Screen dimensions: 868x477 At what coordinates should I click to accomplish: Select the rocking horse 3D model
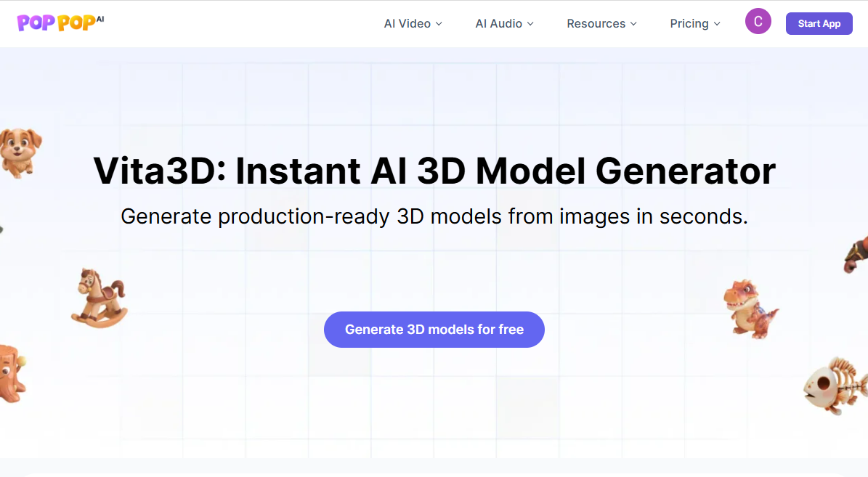100,298
